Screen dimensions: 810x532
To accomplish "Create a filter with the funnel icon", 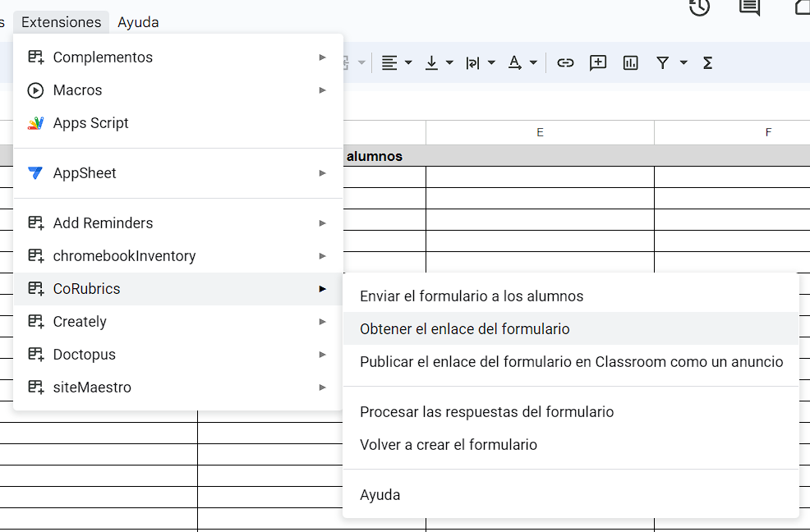I will tap(663, 63).
